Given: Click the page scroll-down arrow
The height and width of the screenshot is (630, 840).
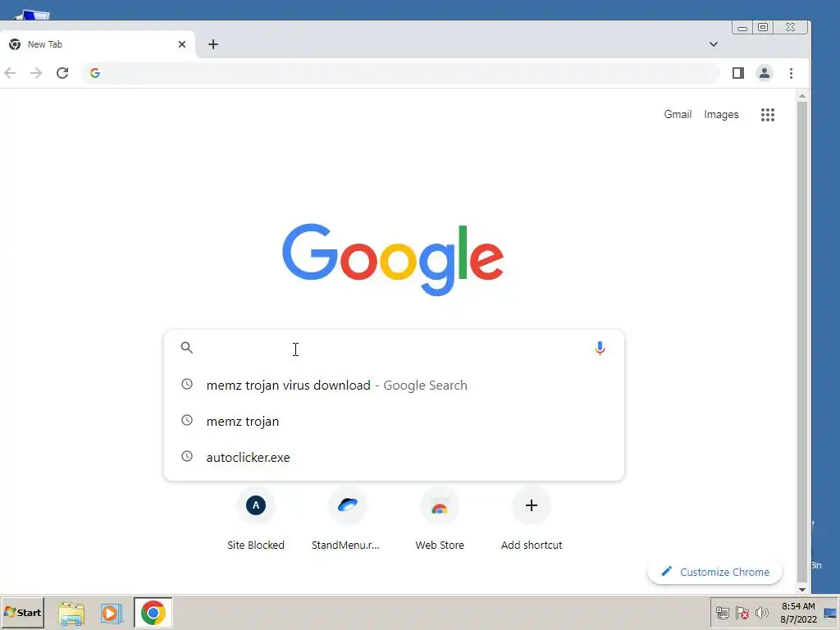Looking at the screenshot, I should (802, 589).
